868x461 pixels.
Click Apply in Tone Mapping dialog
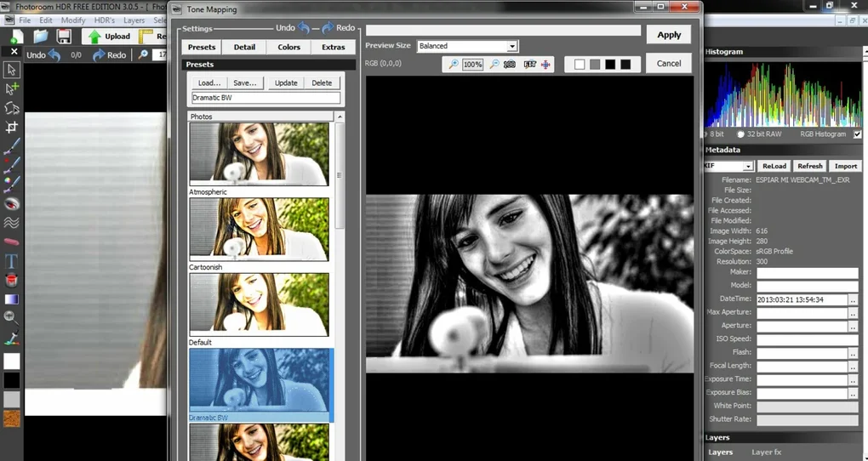[x=669, y=35]
